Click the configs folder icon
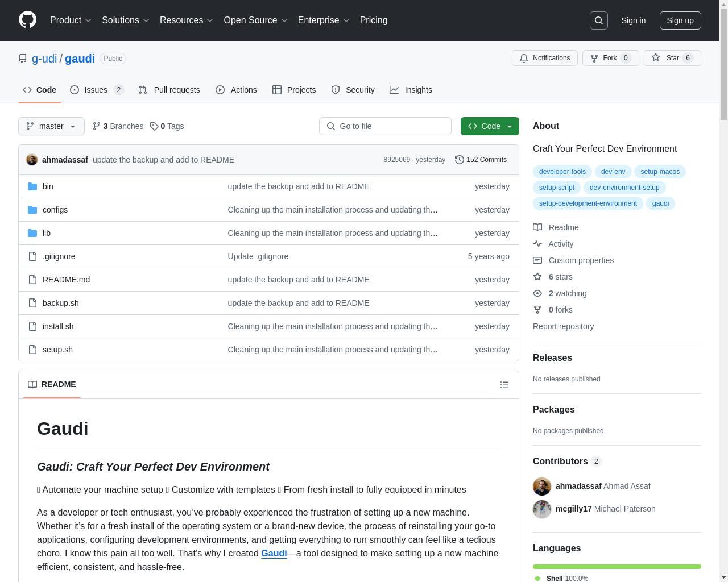This screenshot has height=582, width=728. click(32, 210)
